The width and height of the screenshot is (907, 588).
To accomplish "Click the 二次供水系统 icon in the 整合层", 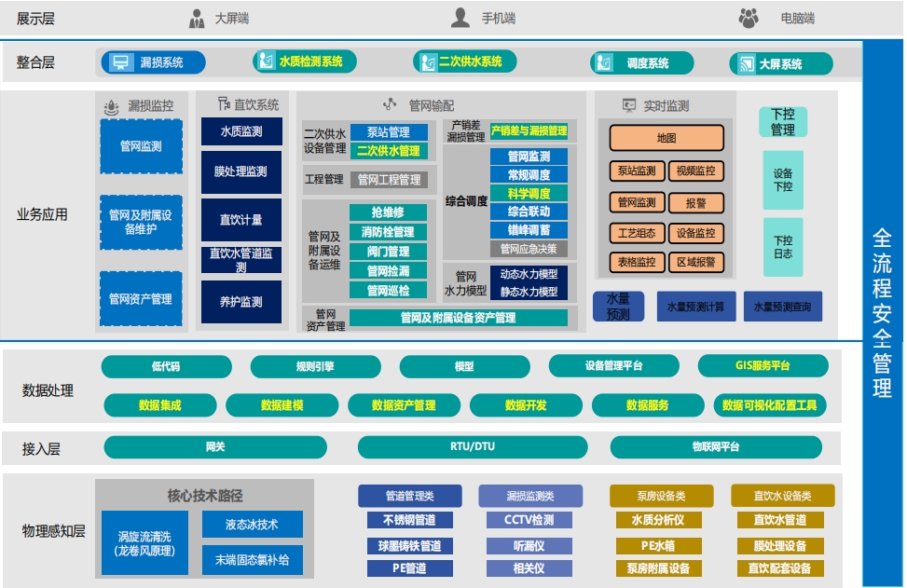I will (x=430, y=62).
